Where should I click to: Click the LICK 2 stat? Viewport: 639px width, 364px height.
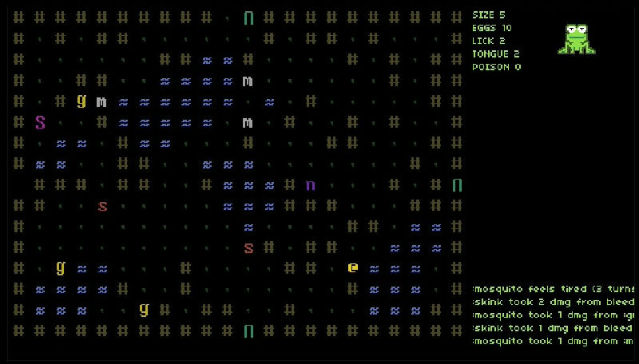click(x=489, y=42)
